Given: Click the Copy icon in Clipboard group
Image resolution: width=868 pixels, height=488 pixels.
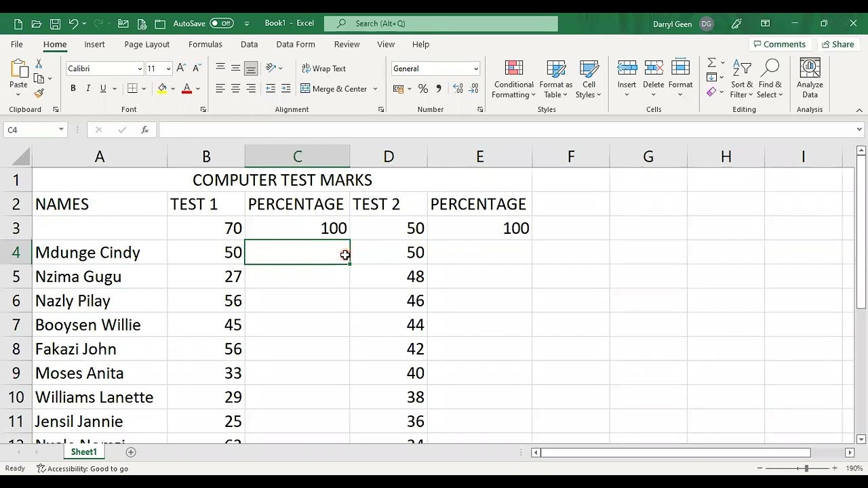Looking at the screenshot, I should [x=39, y=79].
